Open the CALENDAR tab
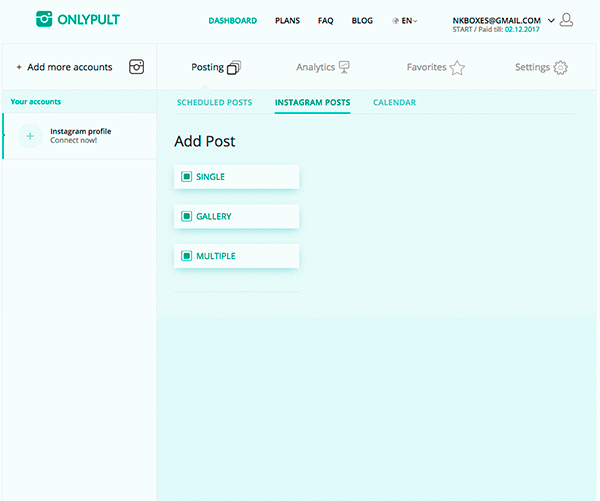 coord(395,102)
